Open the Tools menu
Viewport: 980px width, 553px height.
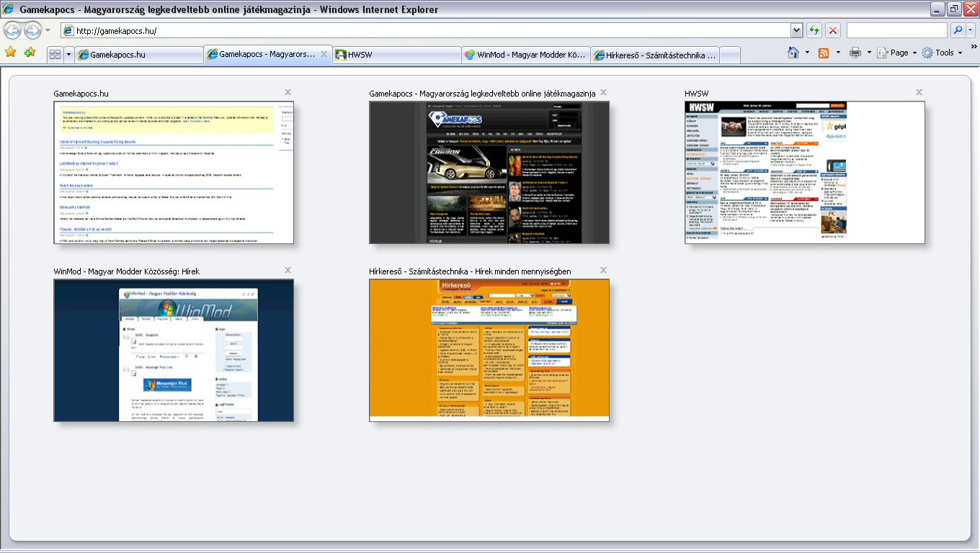pyautogui.click(x=943, y=53)
